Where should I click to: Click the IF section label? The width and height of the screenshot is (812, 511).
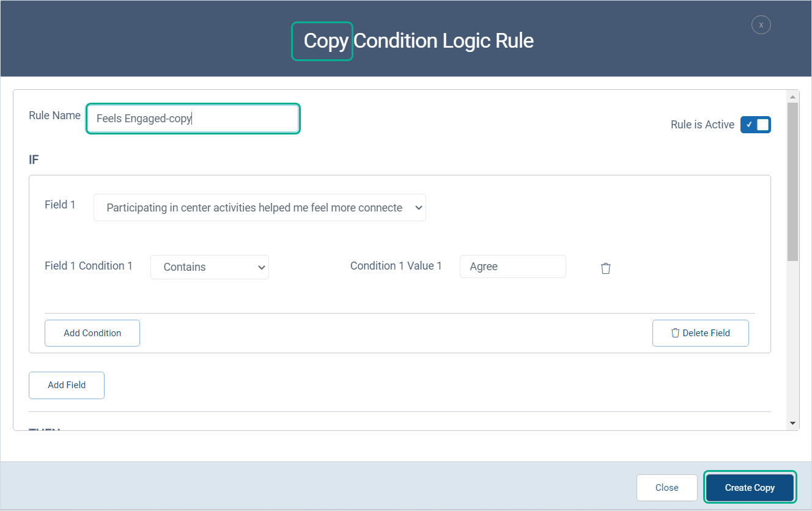[33, 160]
